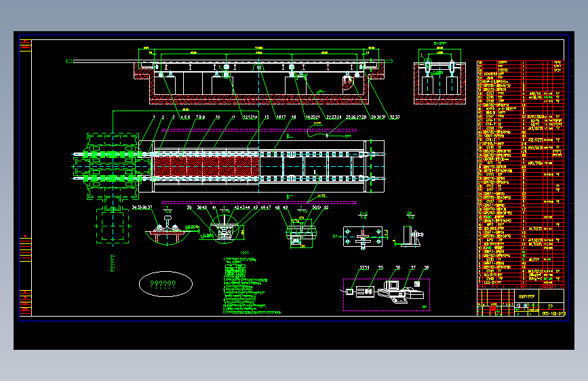
Task: Click the C-C section plate view with four bolts
Action: pos(363,237)
